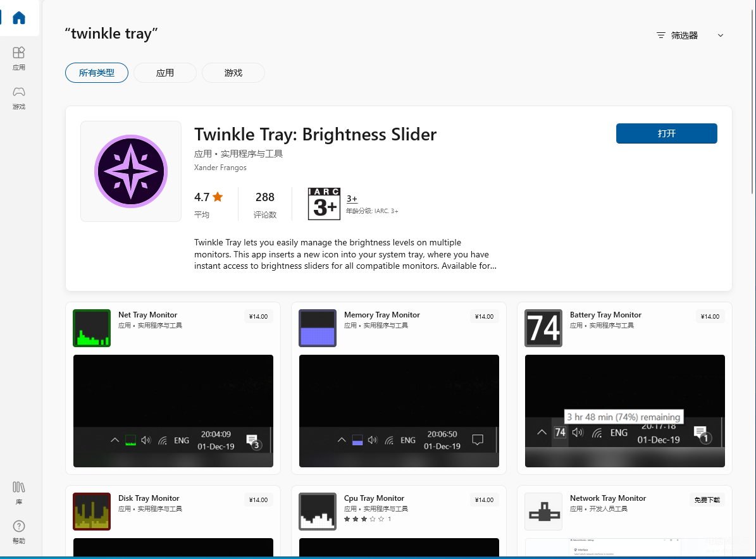Open the Help icon in sidebar

pyautogui.click(x=19, y=532)
